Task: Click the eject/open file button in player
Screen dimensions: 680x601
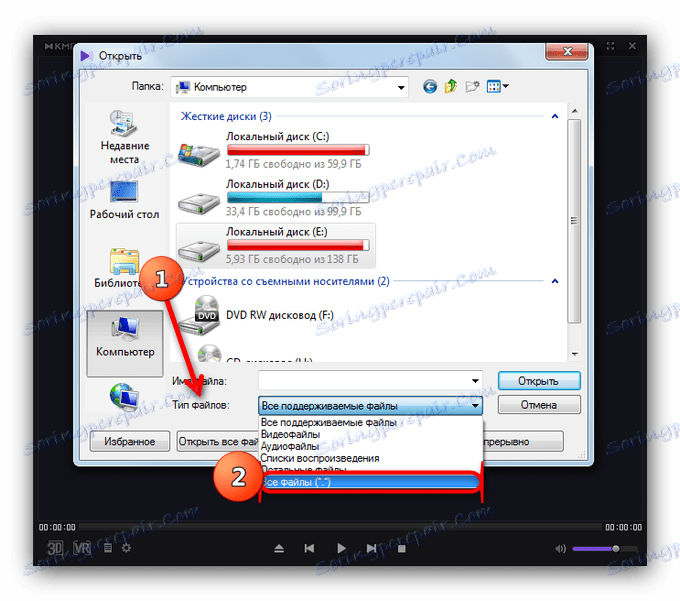Action: 279,549
